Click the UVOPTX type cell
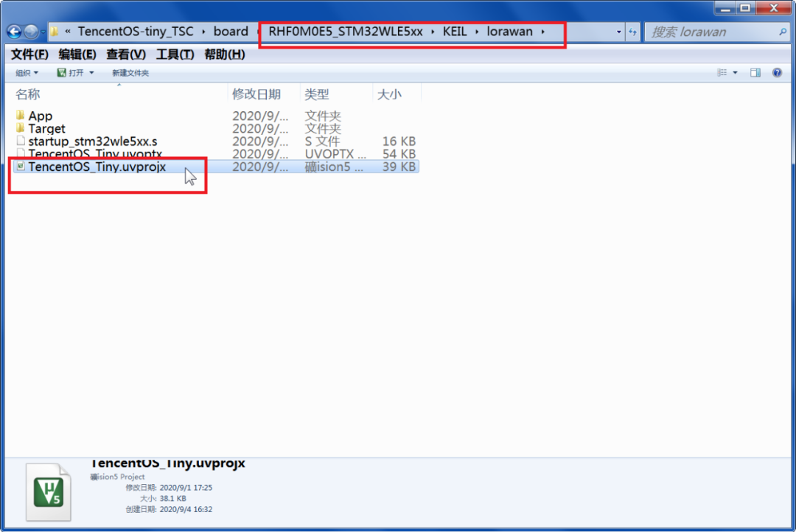The height and width of the screenshot is (532, 796). [x=335, y=154]
